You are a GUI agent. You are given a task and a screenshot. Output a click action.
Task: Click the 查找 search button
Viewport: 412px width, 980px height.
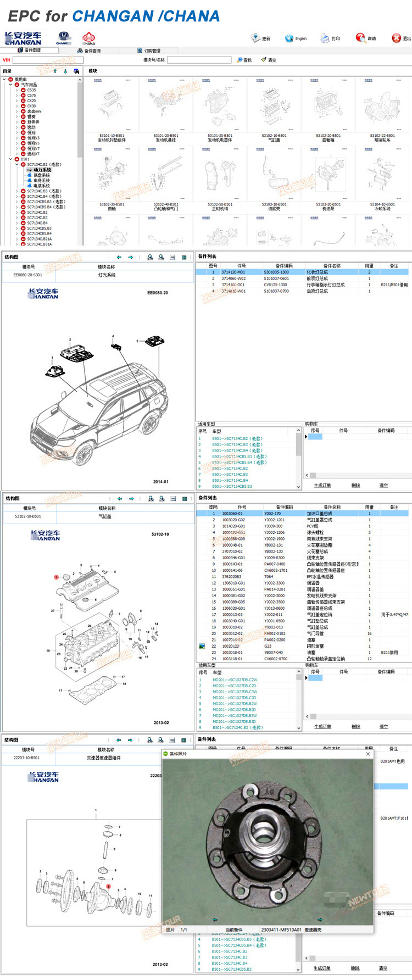244,60
